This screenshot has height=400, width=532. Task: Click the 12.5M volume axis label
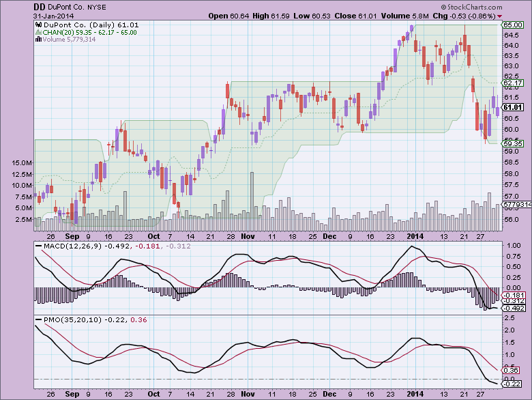22,174
